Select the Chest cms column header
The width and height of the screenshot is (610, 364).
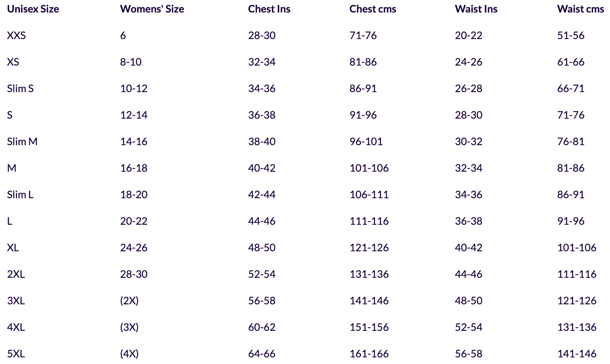pos(372,9)
